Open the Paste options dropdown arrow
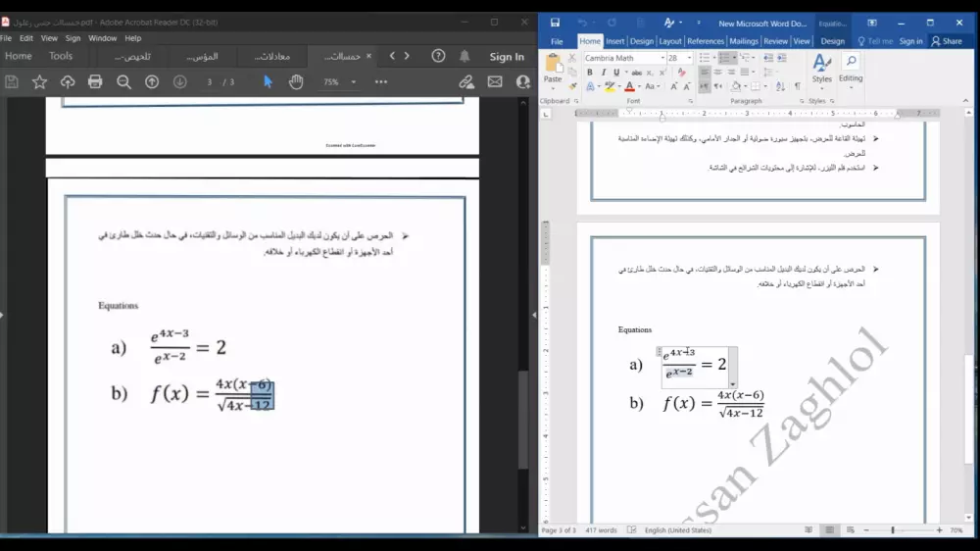980x551 pixels. coord(553,88)
